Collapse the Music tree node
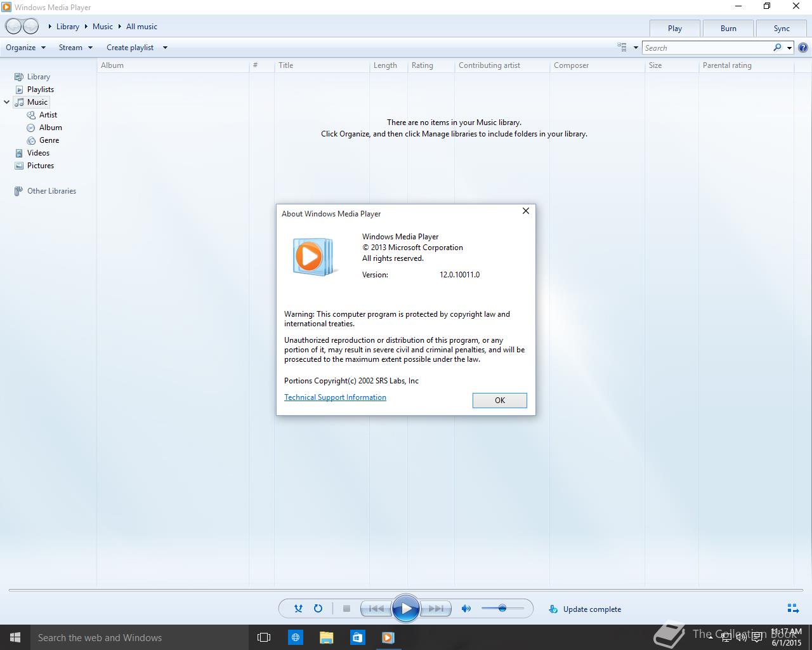The height and width of the screenshot is (650, 812). (x=7, y=102)
